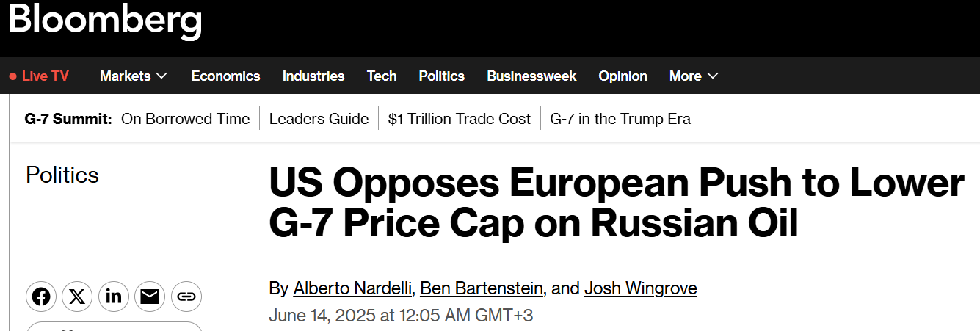Expand the Markets dropdown
This screenshot has width=980, height=331.
pyautogui.click(x=161, y=76)
